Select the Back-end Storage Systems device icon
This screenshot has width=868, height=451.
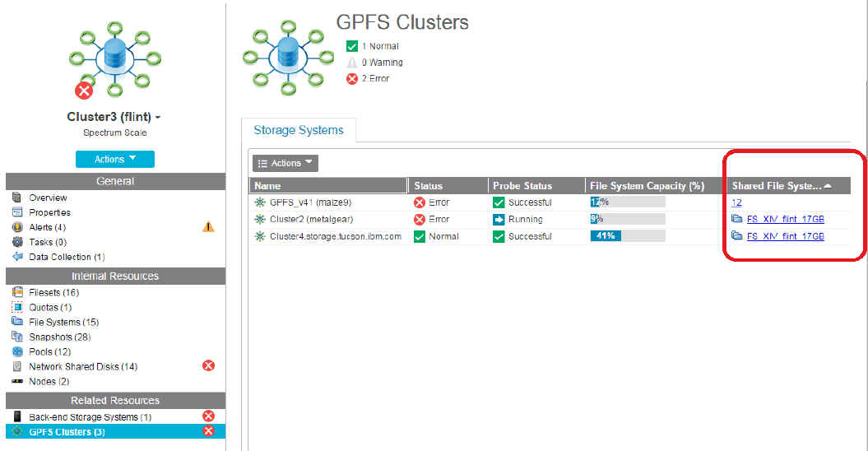(17, 416)
